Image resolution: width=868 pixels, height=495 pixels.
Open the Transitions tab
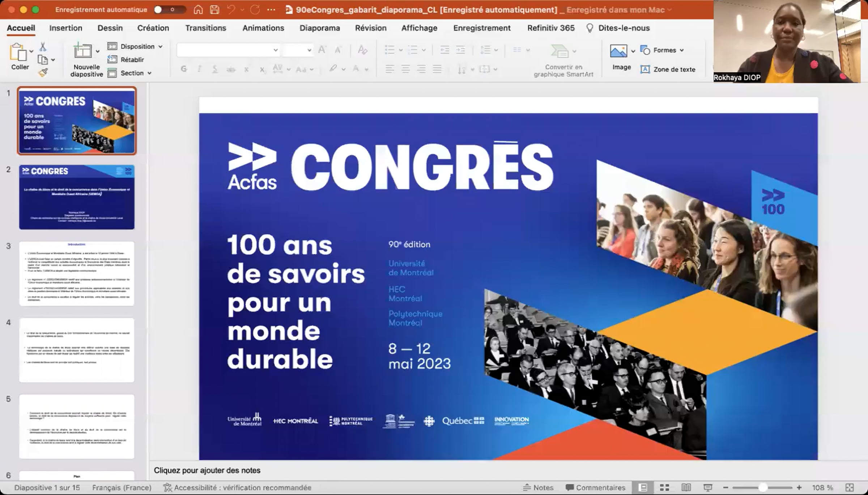click(x=206, y=28)
